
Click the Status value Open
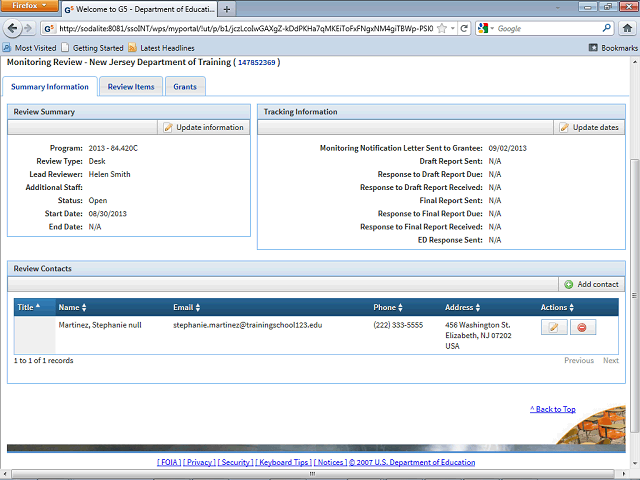point(98,200)
